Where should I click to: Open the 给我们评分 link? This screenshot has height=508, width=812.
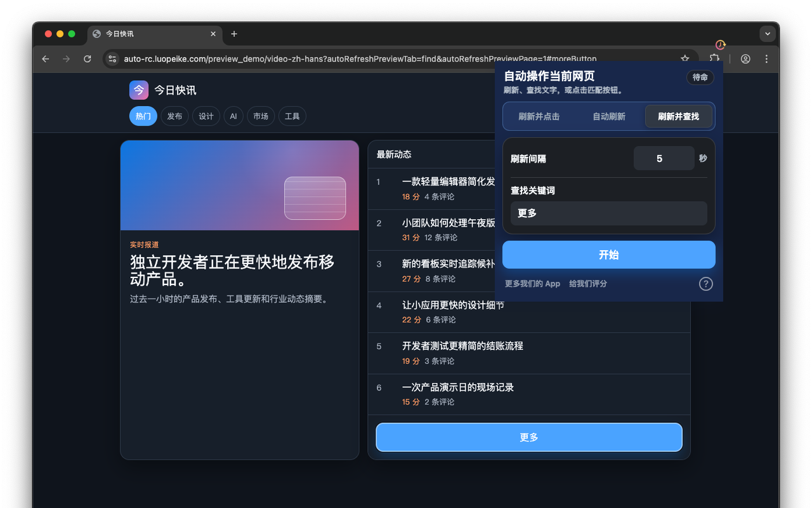point(588,284)
